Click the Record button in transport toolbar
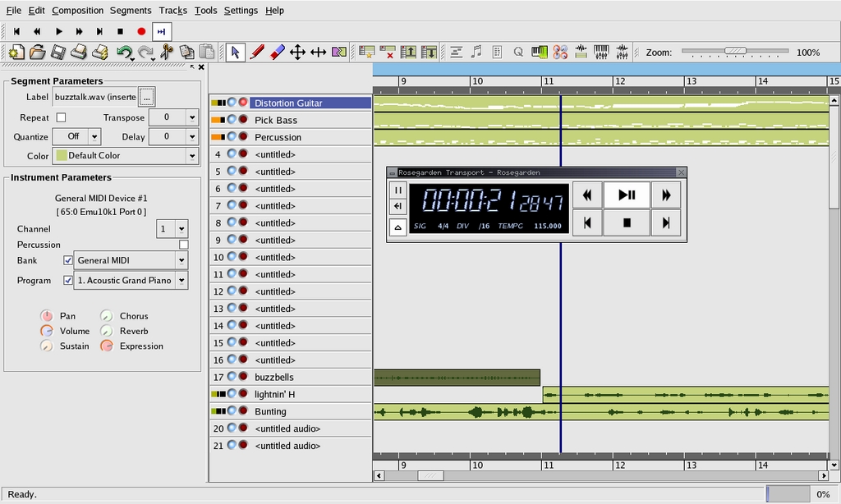This screenshot has height=504, width=841. pos(141,31)
